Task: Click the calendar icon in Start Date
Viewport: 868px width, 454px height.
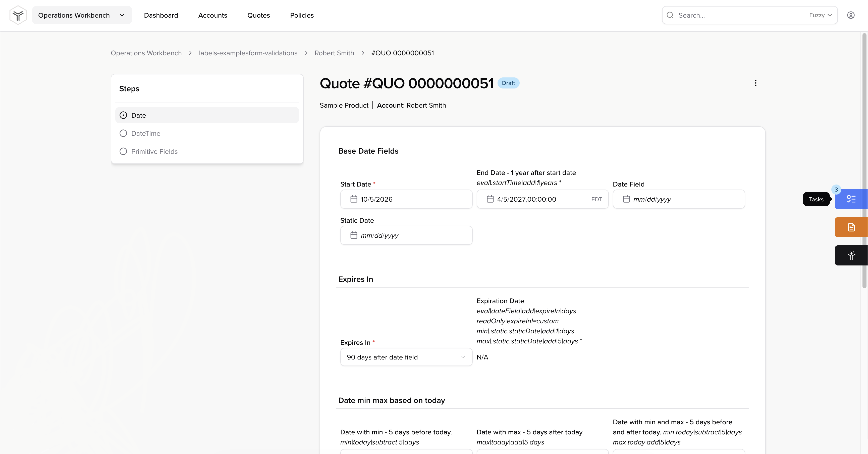Action: [353, 199]
